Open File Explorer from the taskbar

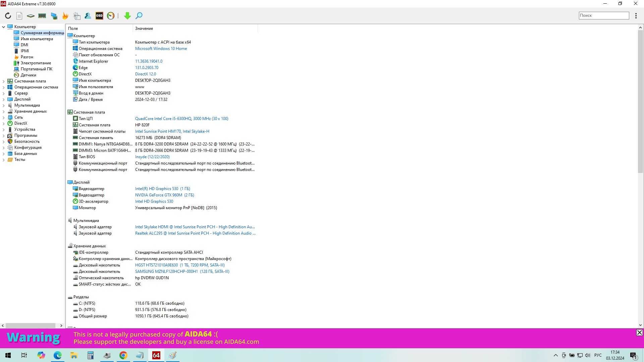coord(74,355)
